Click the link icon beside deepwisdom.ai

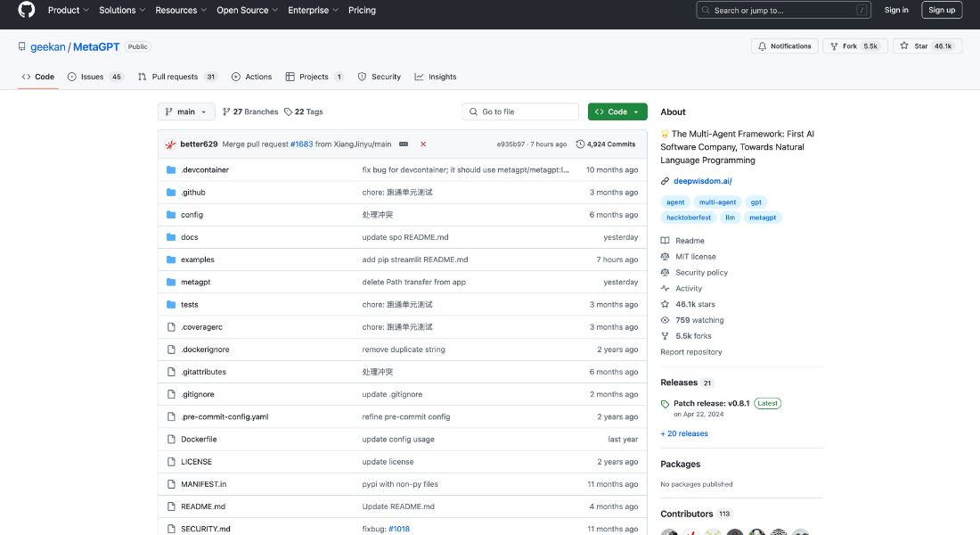click(664, 180)
